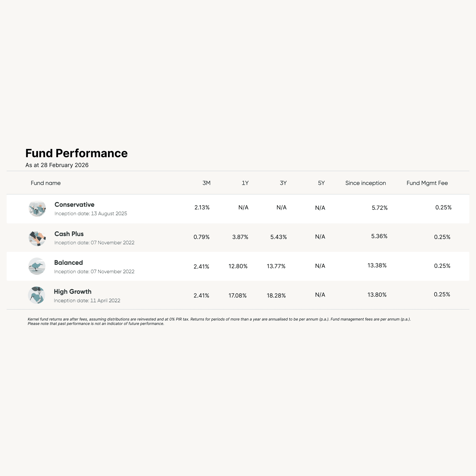Screen dimensions: 476x476
Task: Click the Since inception column header
Action: 365,183
